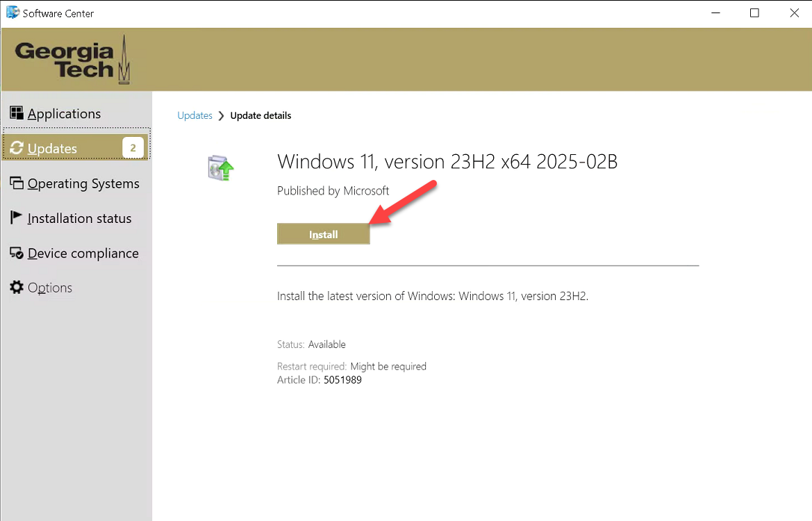Click the Operating Systems windows icon
The height and width of the screenshot is (521, 812).
[x=17, y=183]
